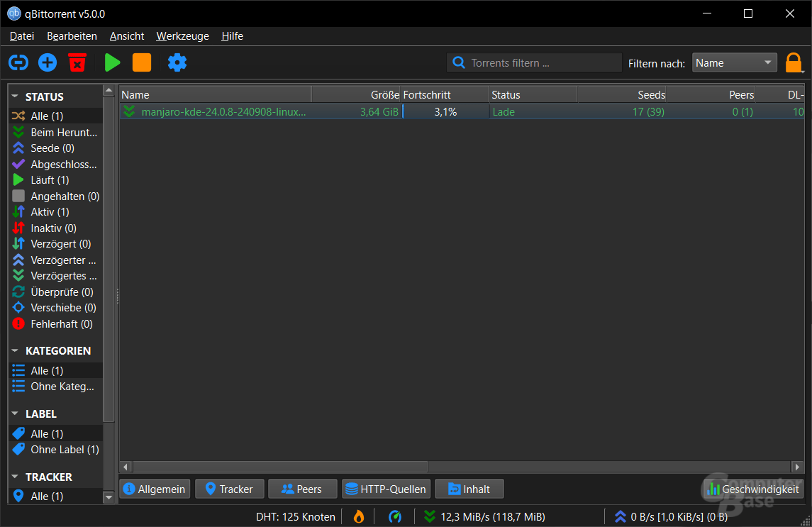Select Ohne Label (1)
812x527 pixels.
(56, 449)
